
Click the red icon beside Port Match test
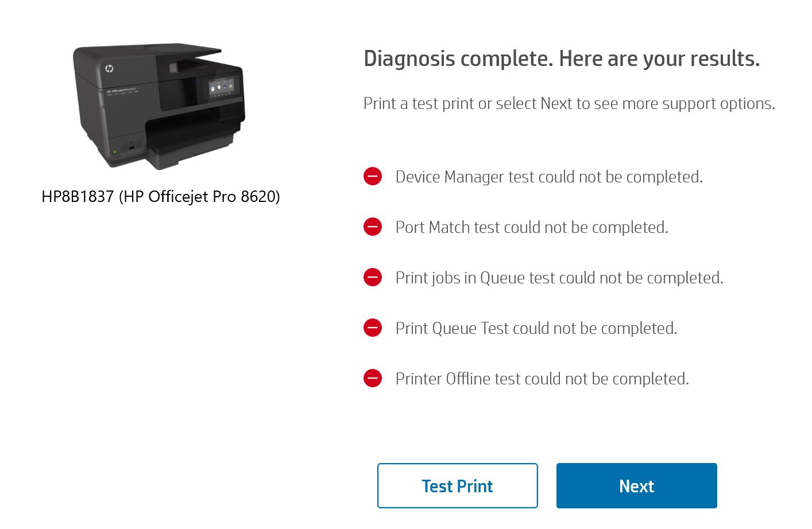tap(373, 227)
